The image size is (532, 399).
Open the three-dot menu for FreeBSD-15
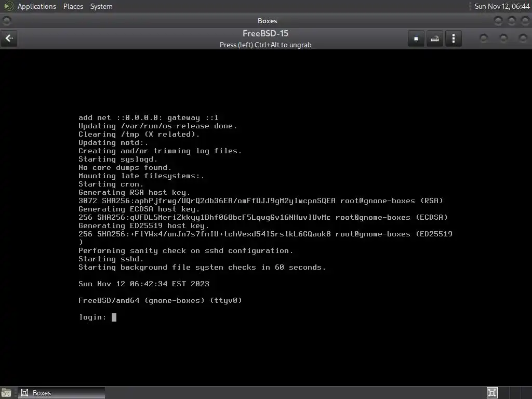point(453,38)
